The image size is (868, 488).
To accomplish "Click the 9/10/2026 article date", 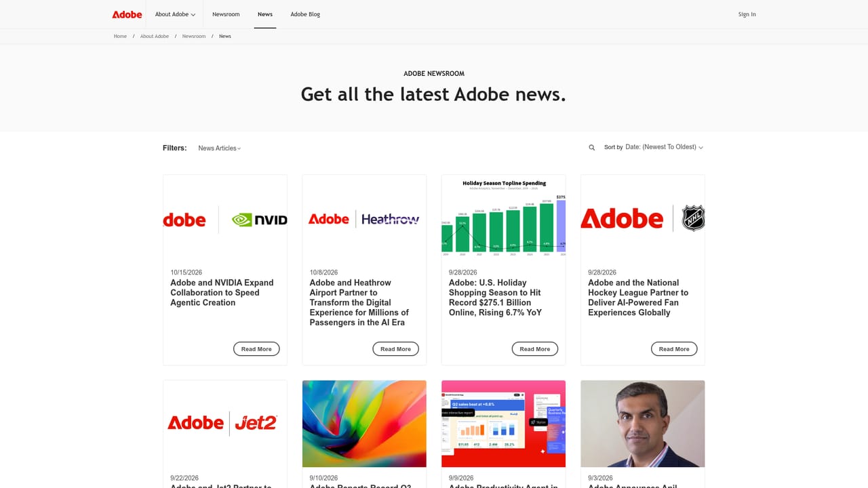I will coord(323,478).
